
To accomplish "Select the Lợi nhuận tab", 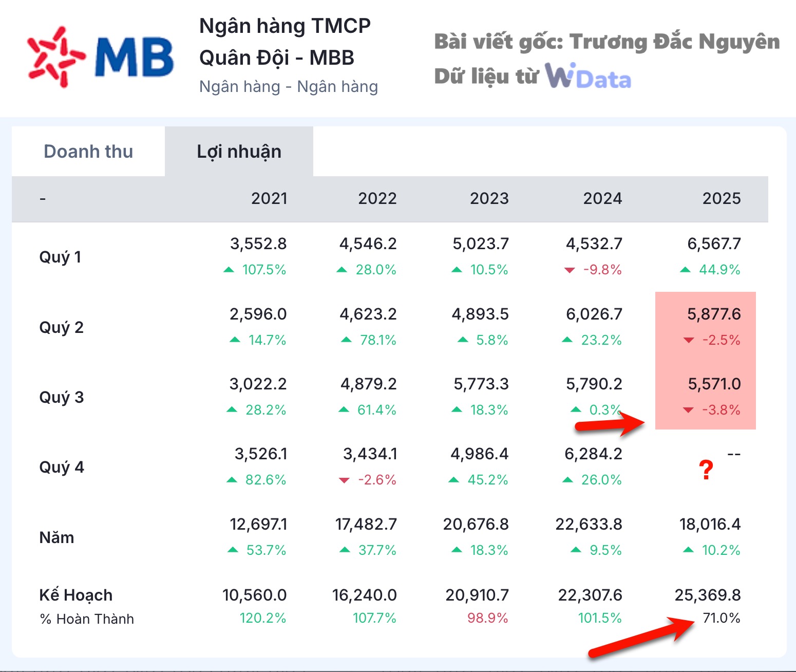I will point(239,152).
